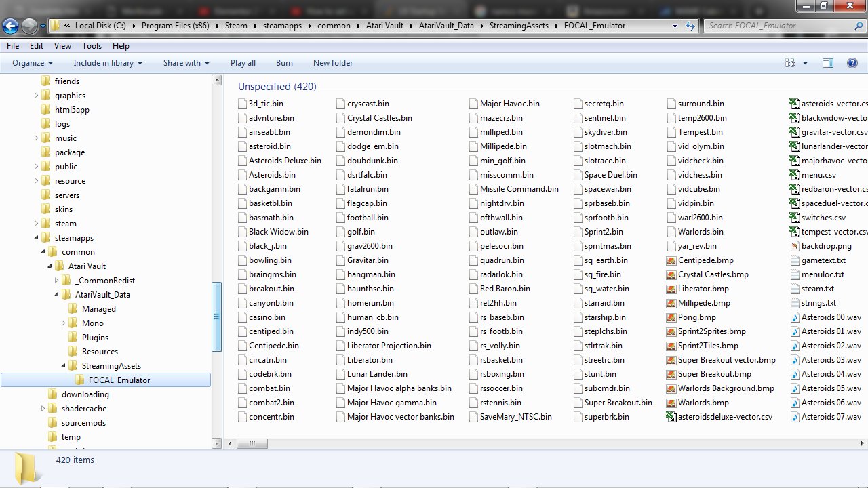This screenshot has height=488, width=868.
Task: Select the gametext.txt document icon
Action: (795, 260)
